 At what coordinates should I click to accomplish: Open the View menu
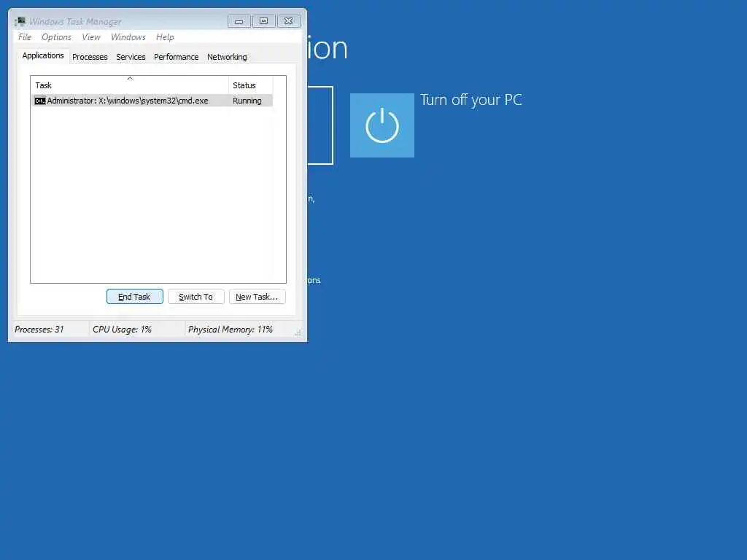[91, 37]
